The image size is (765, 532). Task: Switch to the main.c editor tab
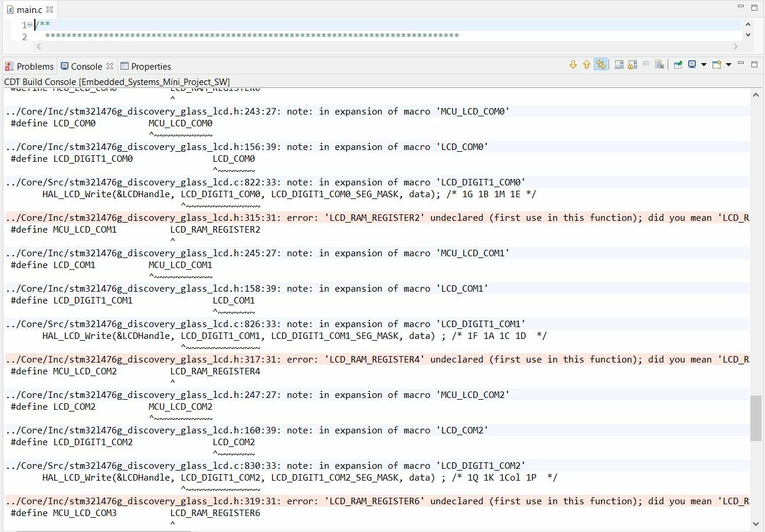pos(30,9)
